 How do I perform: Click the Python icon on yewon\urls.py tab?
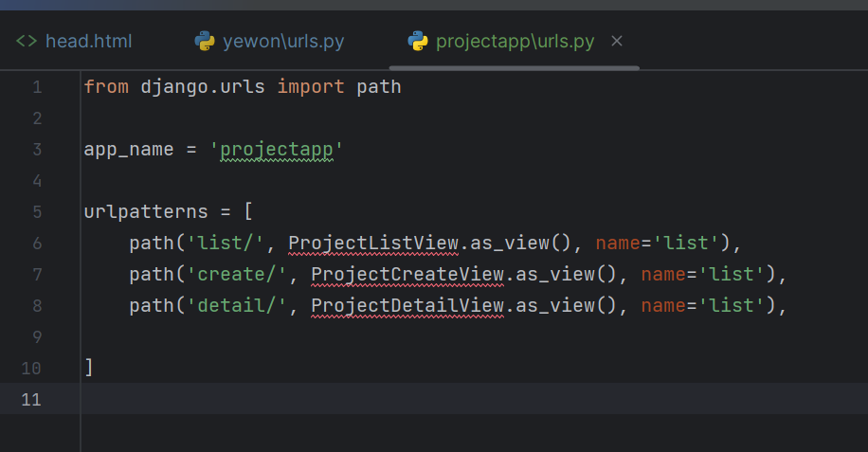tap(205, 41)
